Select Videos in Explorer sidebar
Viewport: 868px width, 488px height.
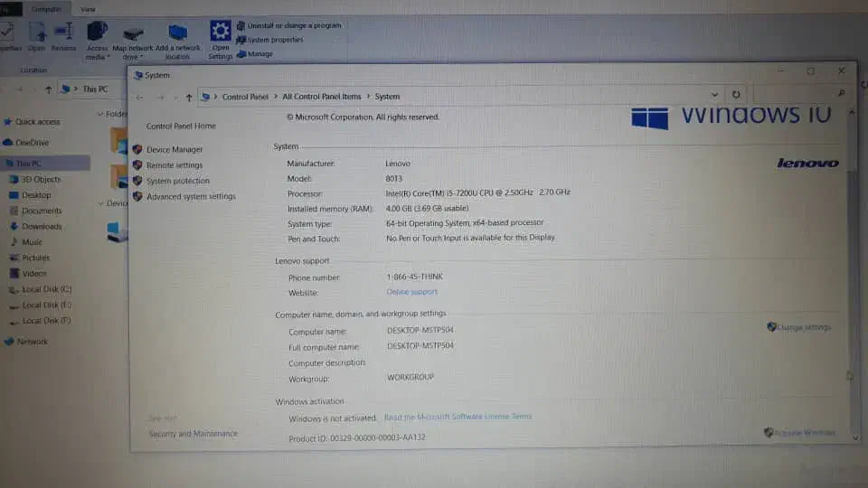[x=33, y=273]
